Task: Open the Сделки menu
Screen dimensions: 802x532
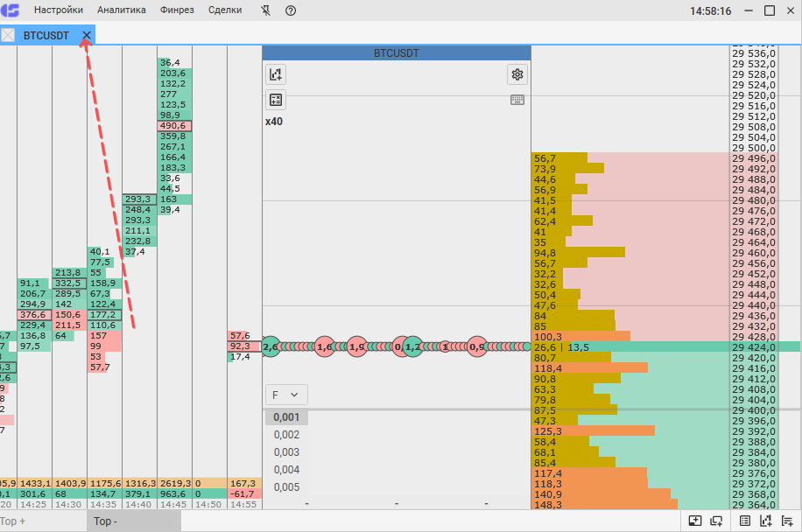Action: [225, 10]
